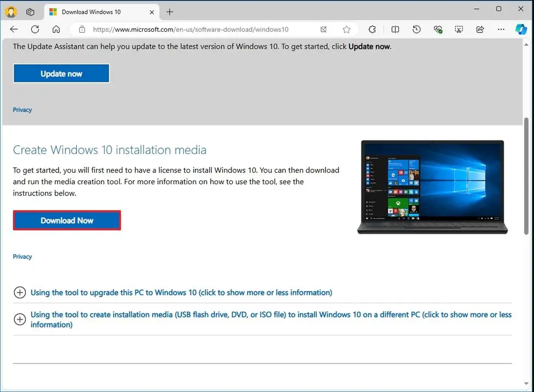Click the browser profile avatar

10,12
